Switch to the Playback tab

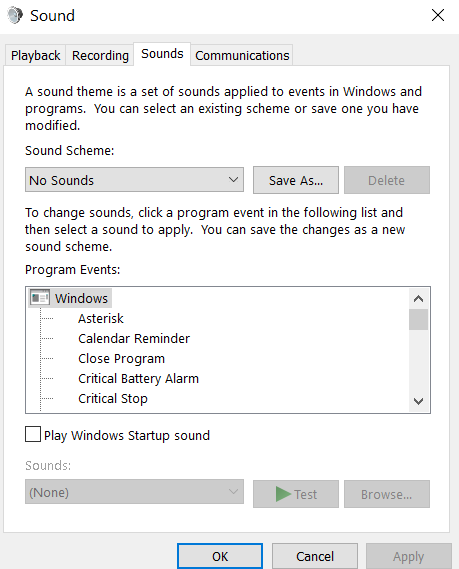tap(36, 56)
